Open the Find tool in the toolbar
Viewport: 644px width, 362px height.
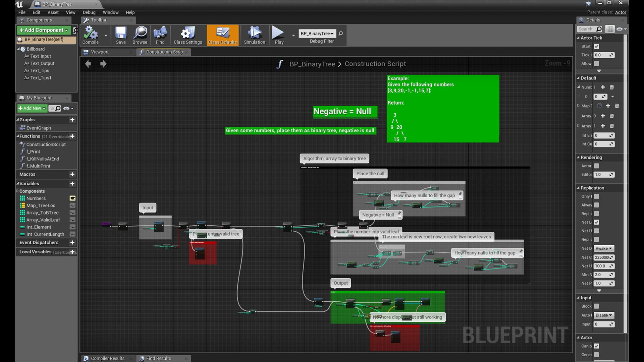(x=160, y=35)
